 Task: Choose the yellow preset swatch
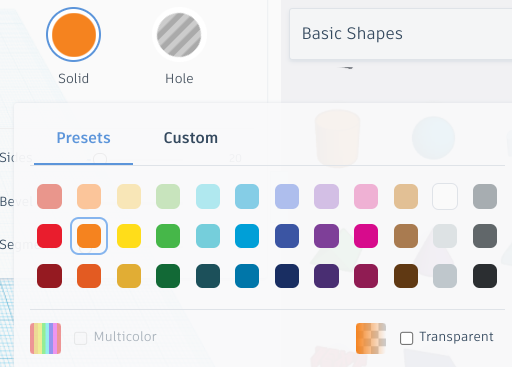(129, 236)
